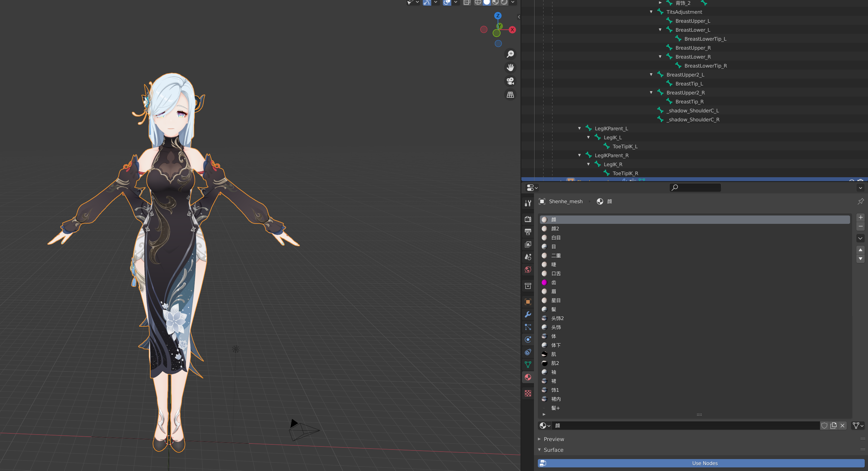This screenshot has height=471, width=868.
Task: Select the LegIK_L bone in outliner
Action: coord(612,137)
